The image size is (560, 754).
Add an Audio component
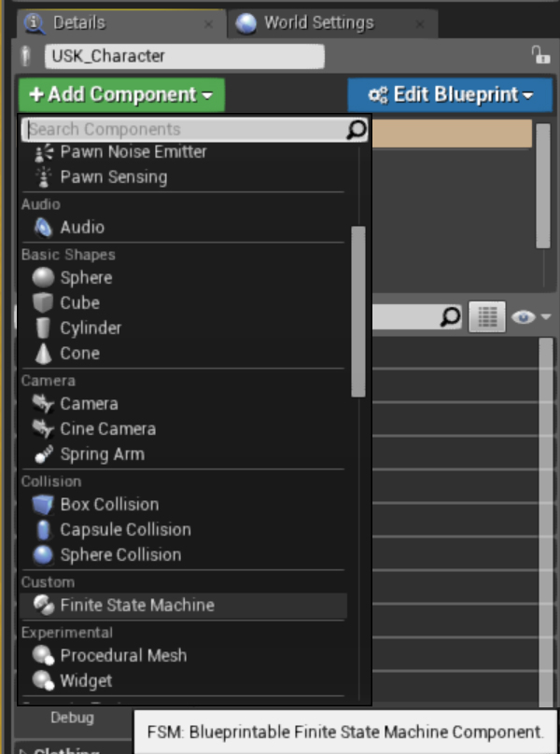click(84, 227)
